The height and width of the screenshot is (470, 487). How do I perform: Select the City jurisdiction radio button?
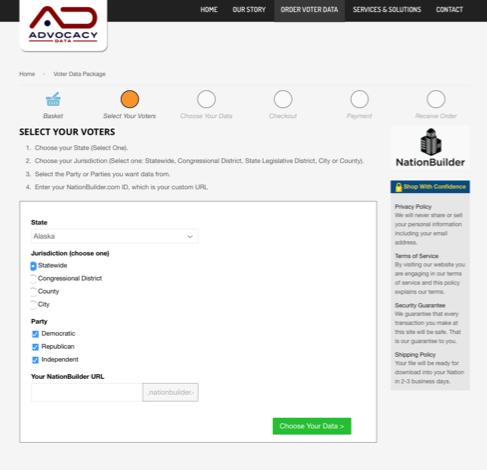pyautogui.click(x=33, y=305)
